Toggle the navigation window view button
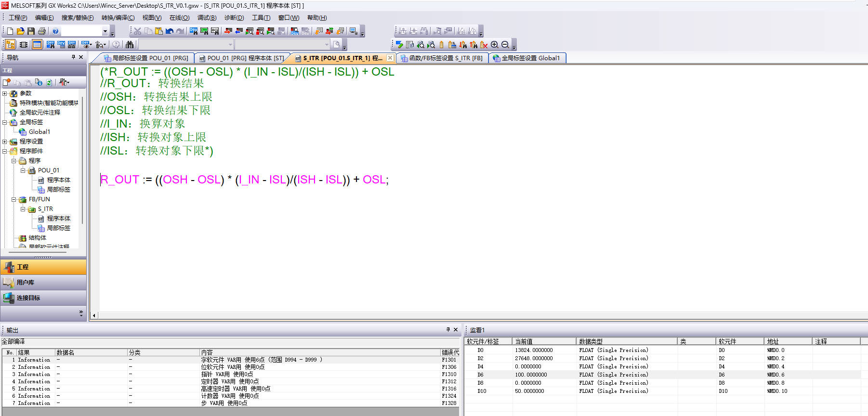868x416 pixels. click(10, 45)
